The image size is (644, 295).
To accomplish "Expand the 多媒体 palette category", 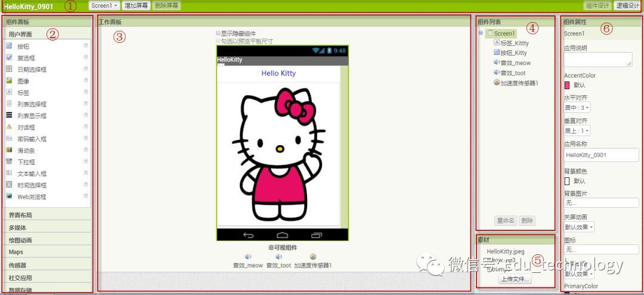I will [48, 228].
